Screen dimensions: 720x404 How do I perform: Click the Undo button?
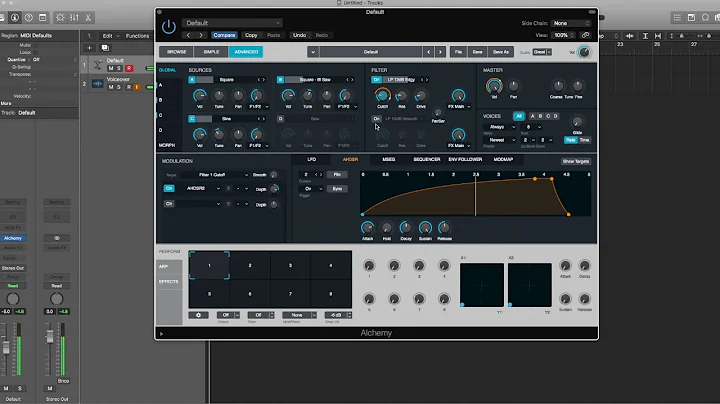pos(299,35)
